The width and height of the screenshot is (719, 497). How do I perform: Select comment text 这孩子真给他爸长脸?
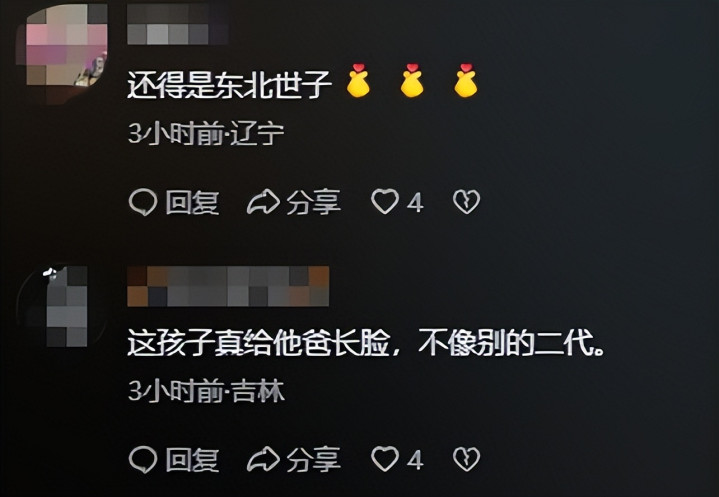[259, 342]
